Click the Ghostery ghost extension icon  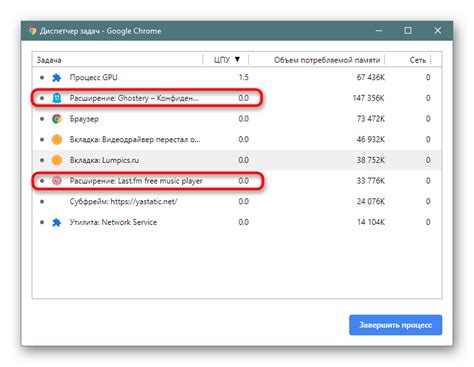pos(57,98)
